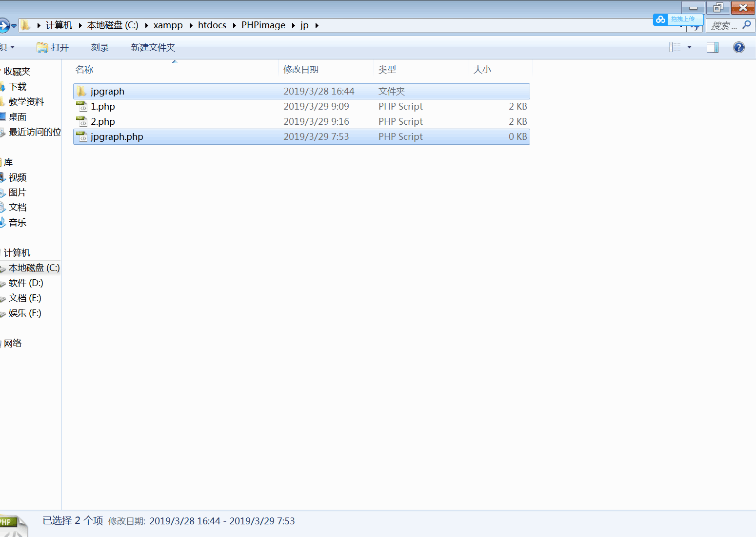This screenshot has height=537, width=756.
Task: Select the jpgraph folder icon
Action: tap(81, 92)
